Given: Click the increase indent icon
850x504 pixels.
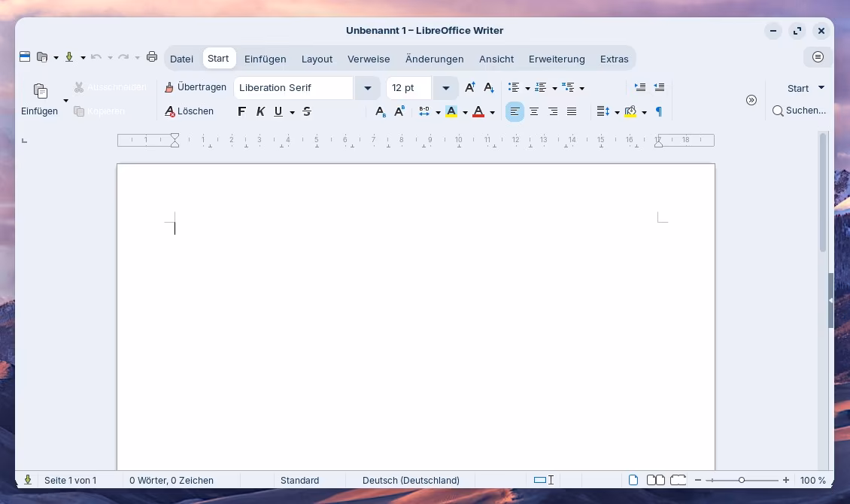Looking at the screenshot, I should point(640,88).
